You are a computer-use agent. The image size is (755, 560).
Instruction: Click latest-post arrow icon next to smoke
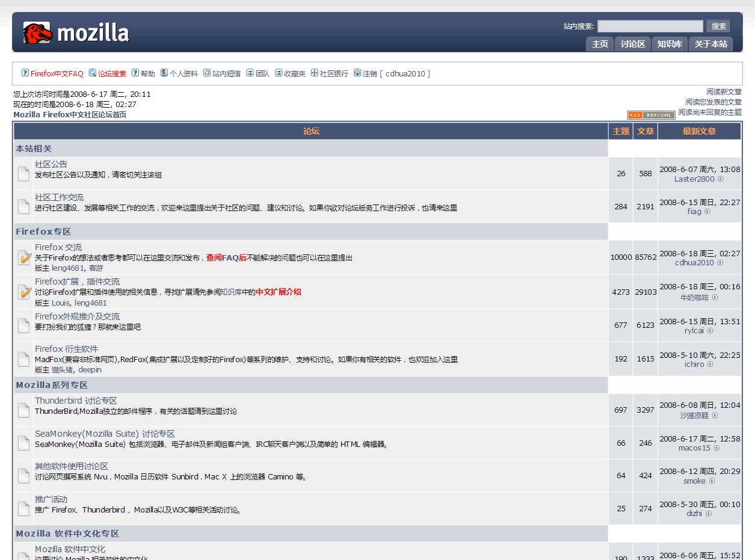coord(712,481)
